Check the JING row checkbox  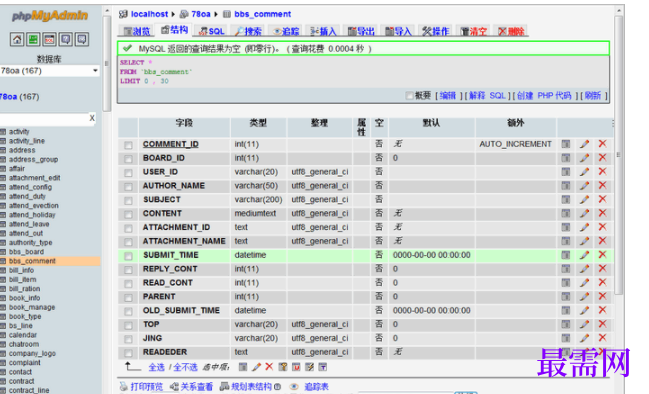coord(128,339)
